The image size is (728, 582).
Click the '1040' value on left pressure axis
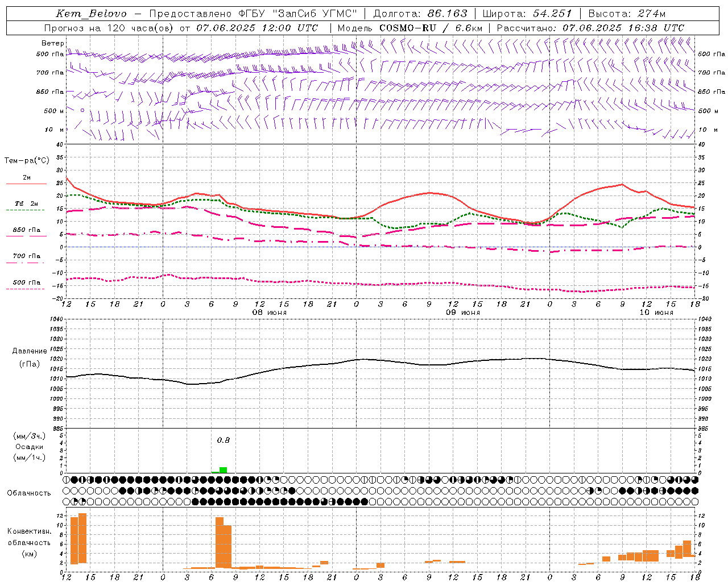pos(55,319)
